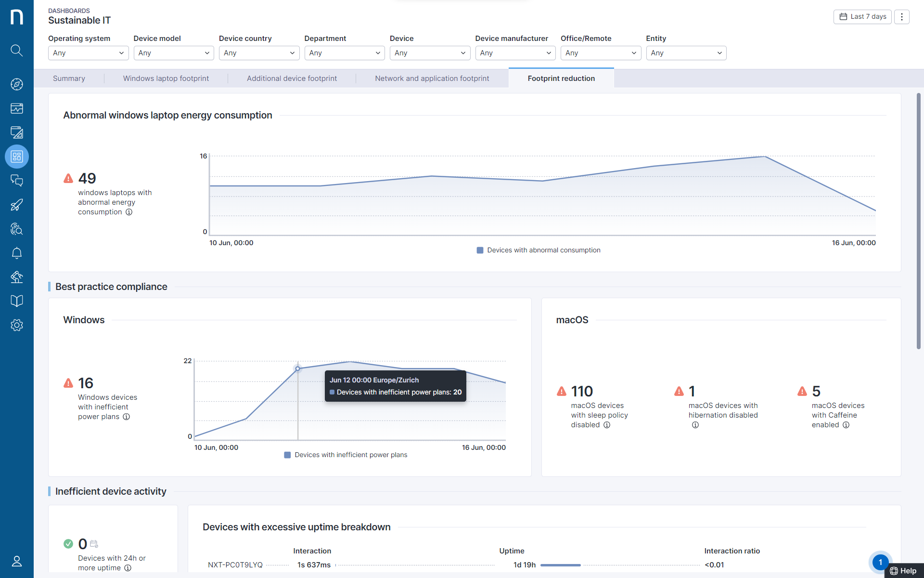Toggle Devices with abnormal consumption legend
The image size is (924, 578).
click(539, 250)
